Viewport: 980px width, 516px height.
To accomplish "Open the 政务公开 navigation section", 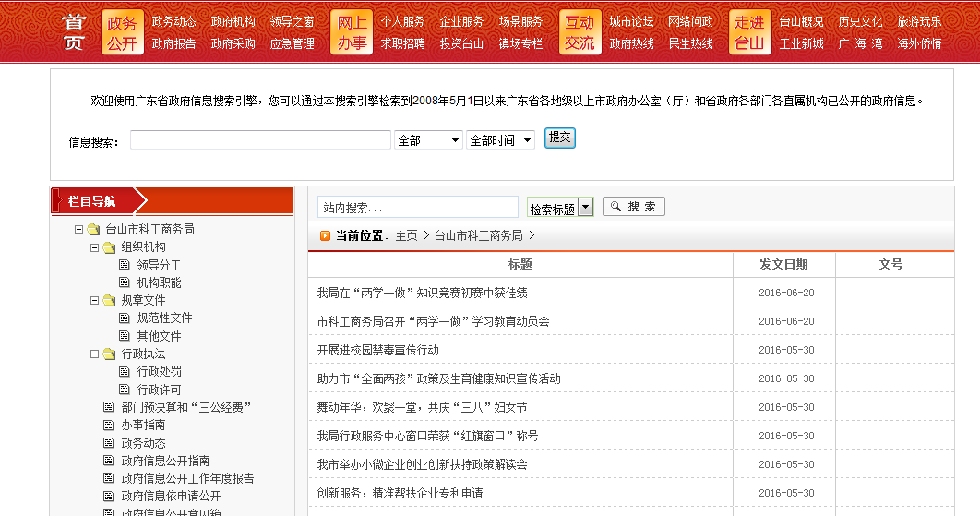I will click(122, 32).
